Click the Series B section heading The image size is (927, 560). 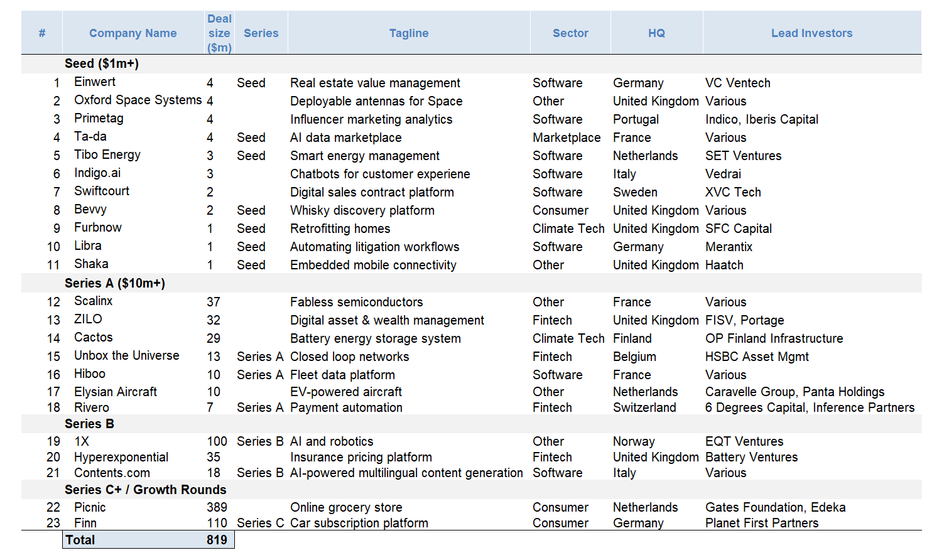[x=89, y=424]
